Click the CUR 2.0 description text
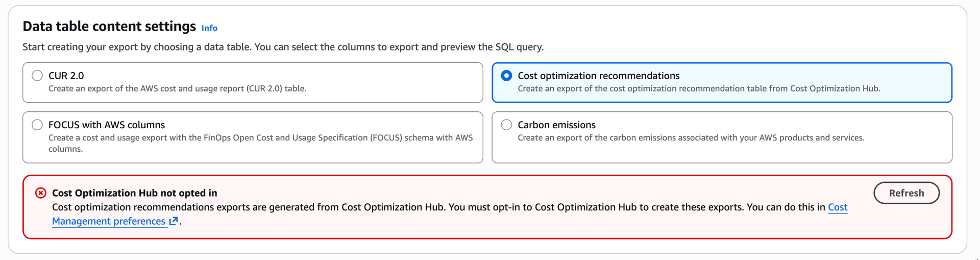980x260 pixels. point(177,88)
